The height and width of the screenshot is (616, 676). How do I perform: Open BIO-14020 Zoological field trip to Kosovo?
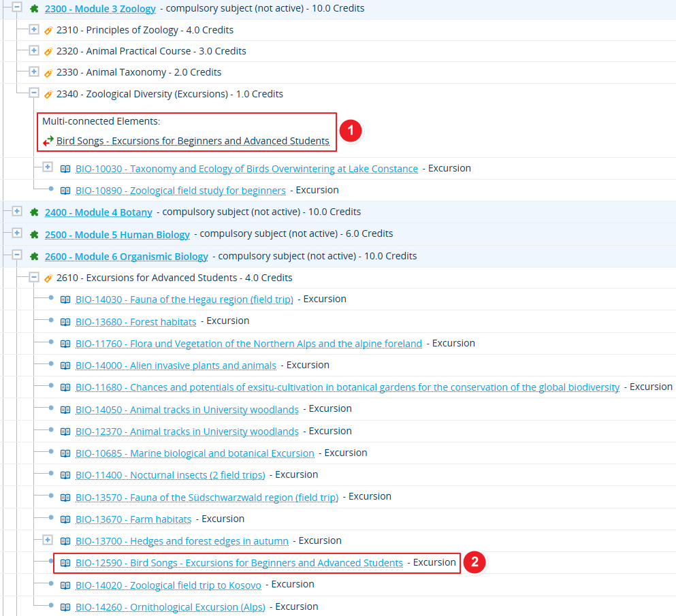pos(168,585)
